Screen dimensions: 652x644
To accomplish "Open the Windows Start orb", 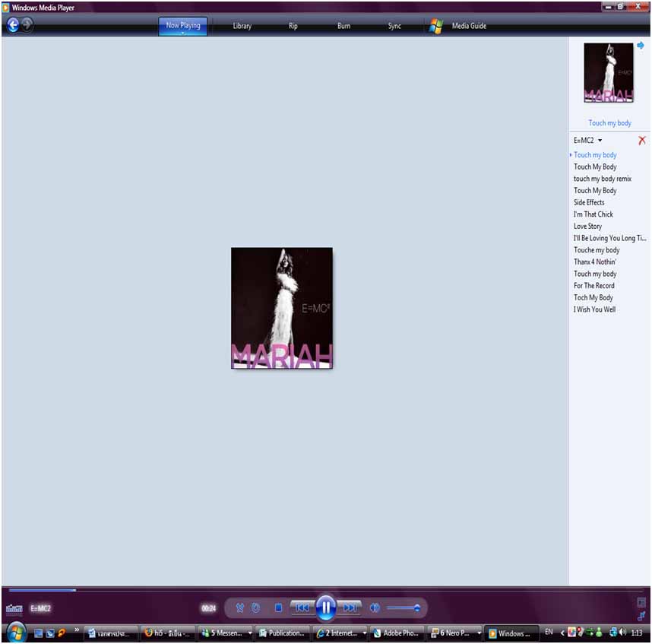I will pyautogui.click(x=16, y=633).
